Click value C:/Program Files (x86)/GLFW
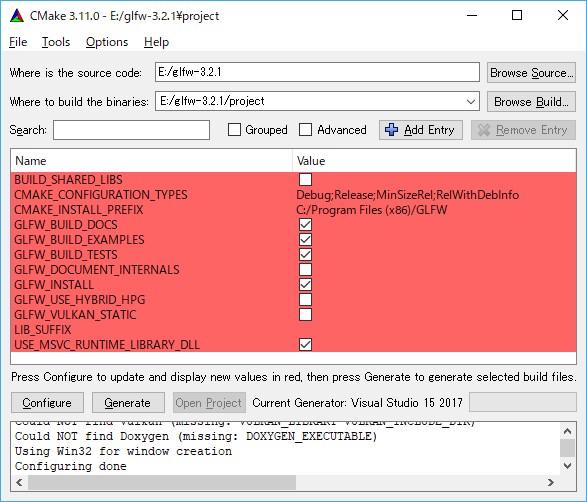 (x=371, y=210)
